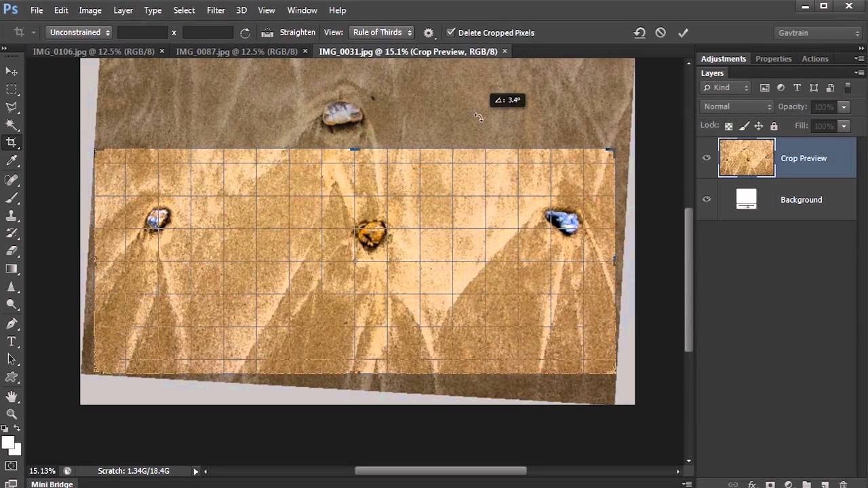
Task: Set the foreground color swatch
Action: pyautogui.click(x=8, y=443)
